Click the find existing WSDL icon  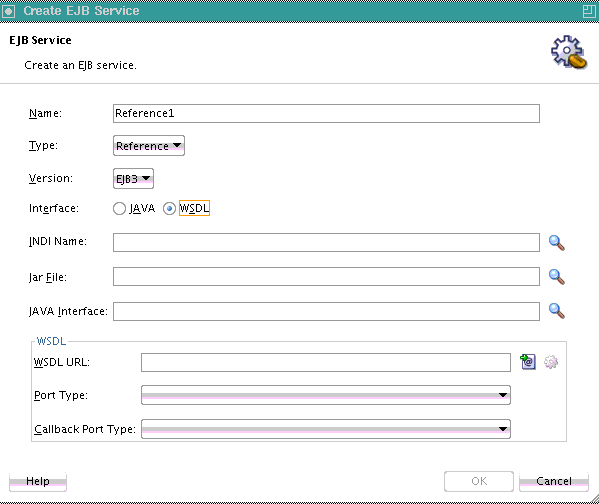point(528,361)
